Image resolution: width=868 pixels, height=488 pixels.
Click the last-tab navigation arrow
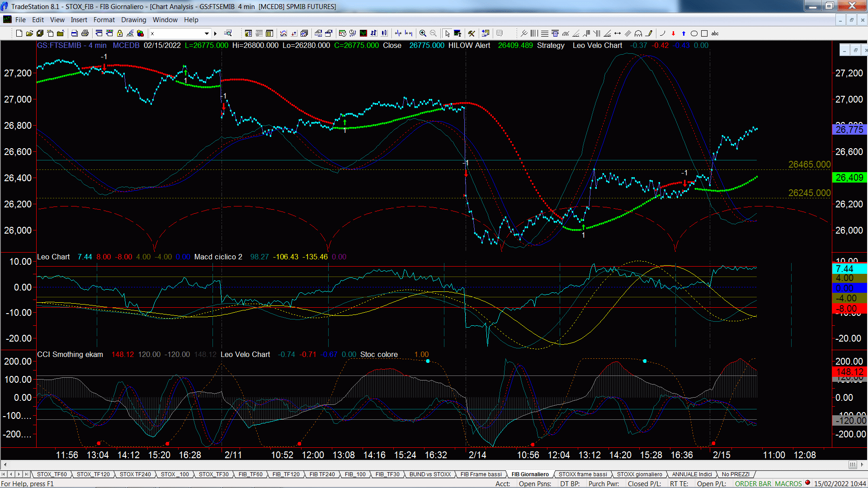click(27, 474)
